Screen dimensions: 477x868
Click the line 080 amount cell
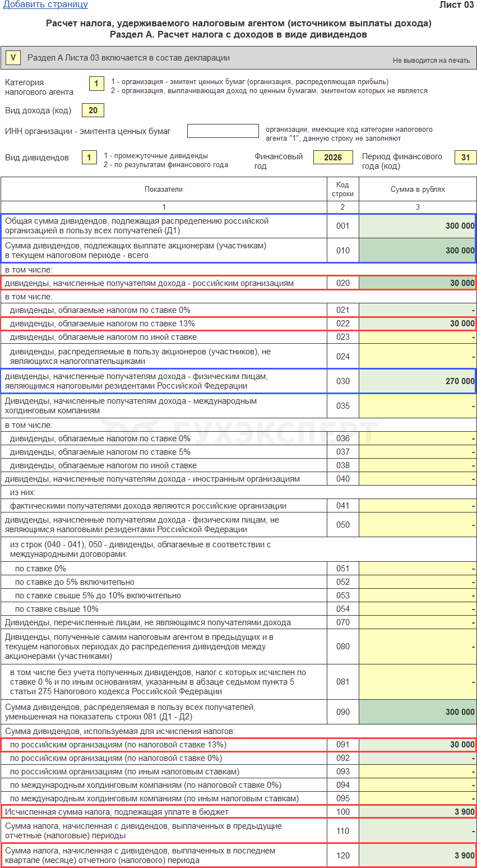418,647
